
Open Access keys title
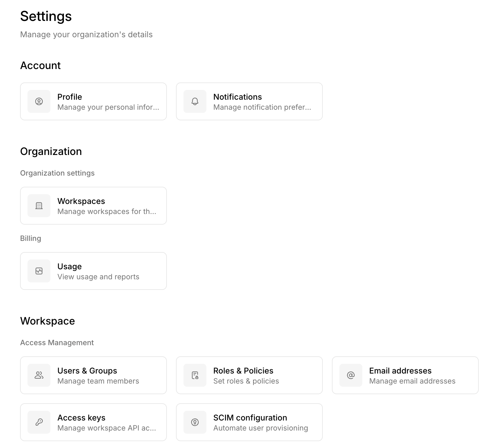pyautogui.click(x=81, y=418)
